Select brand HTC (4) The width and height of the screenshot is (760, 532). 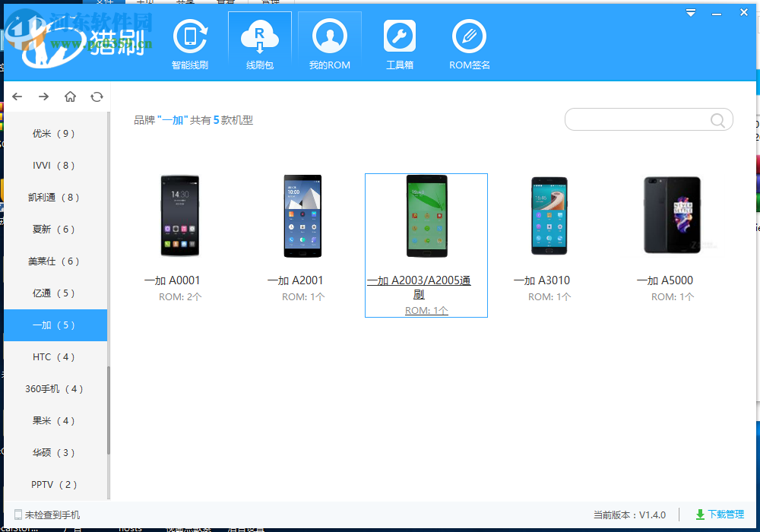tap(55, 357)
